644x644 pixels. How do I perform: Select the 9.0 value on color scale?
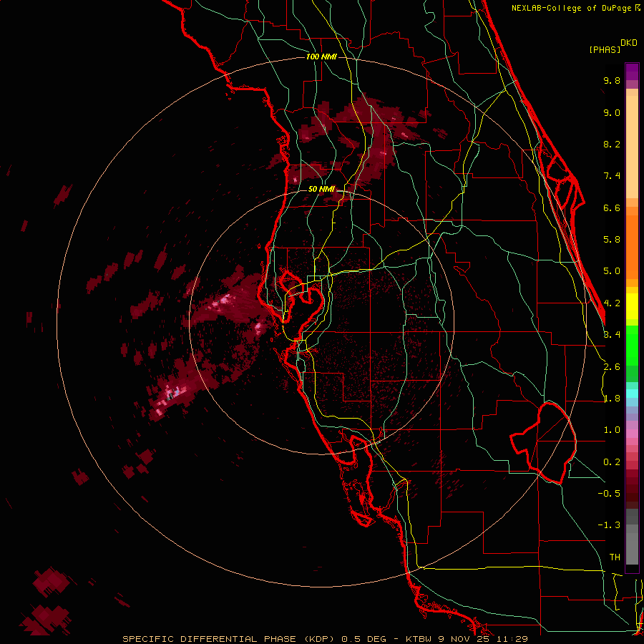[612, 112]
